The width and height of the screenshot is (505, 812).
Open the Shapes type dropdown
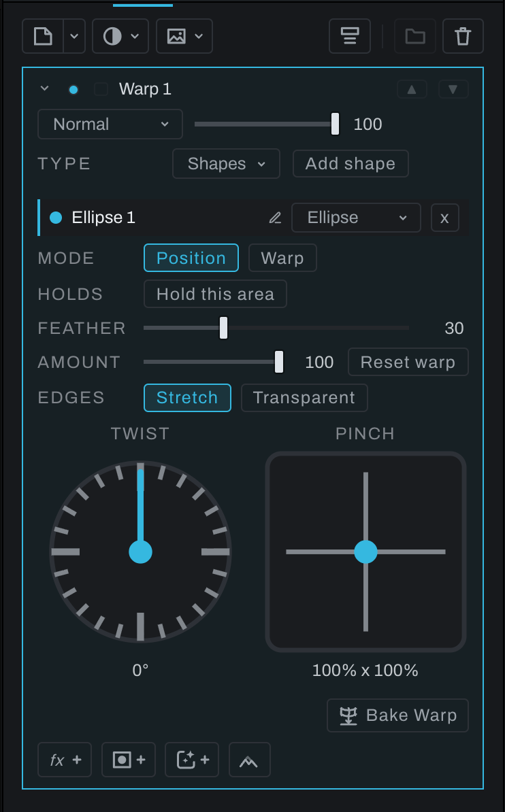coord(226,164)
